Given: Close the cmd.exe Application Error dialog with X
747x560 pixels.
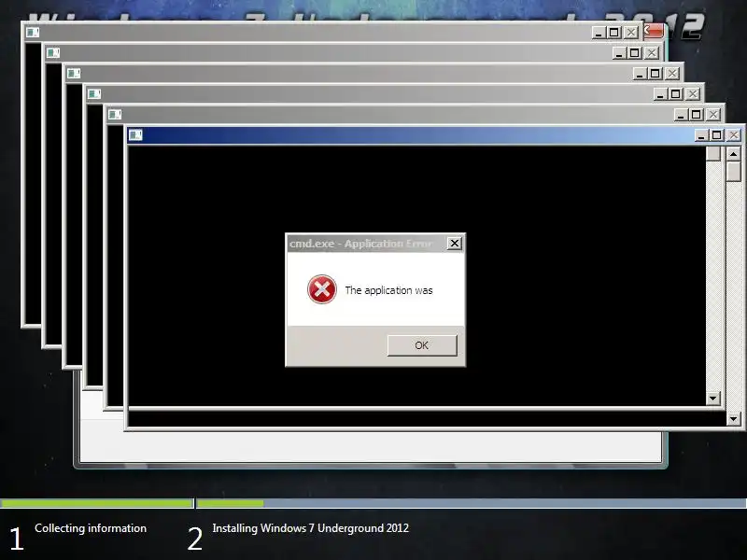Looking at the screenshot, I should click(x=455, y=244).
